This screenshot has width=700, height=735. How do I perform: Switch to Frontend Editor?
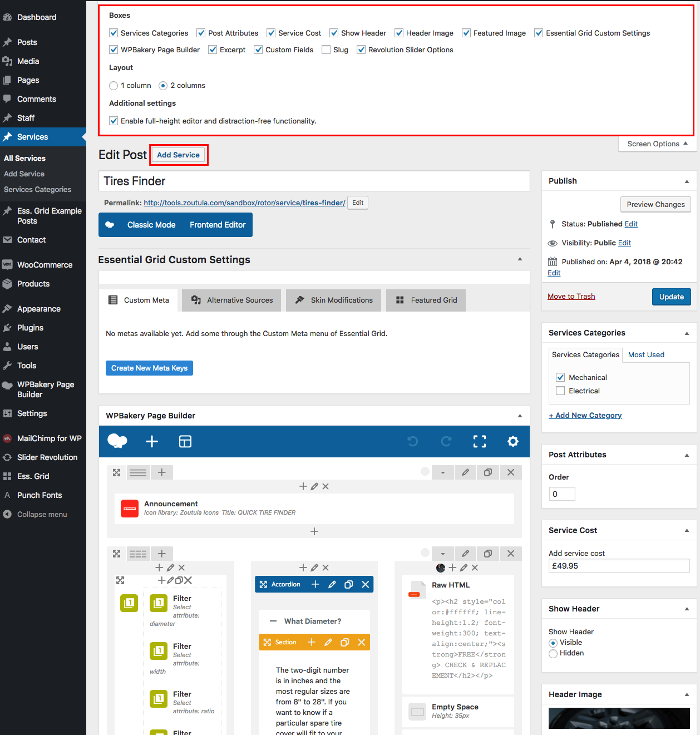point(218,225)
